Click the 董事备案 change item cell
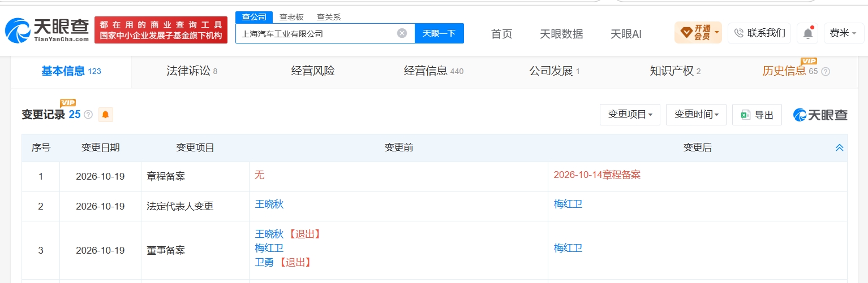 tap(195, 250)
